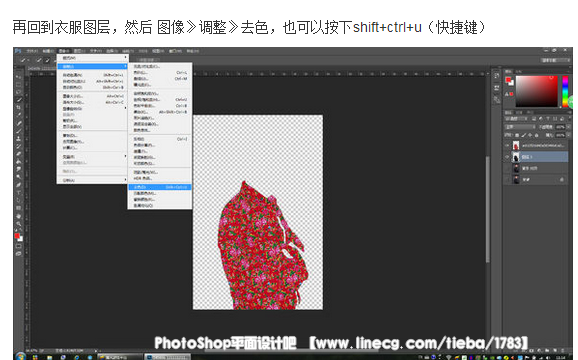Click highlighted Adjustments item in Image menu
The image size is (578, 360).
point(93,66)
